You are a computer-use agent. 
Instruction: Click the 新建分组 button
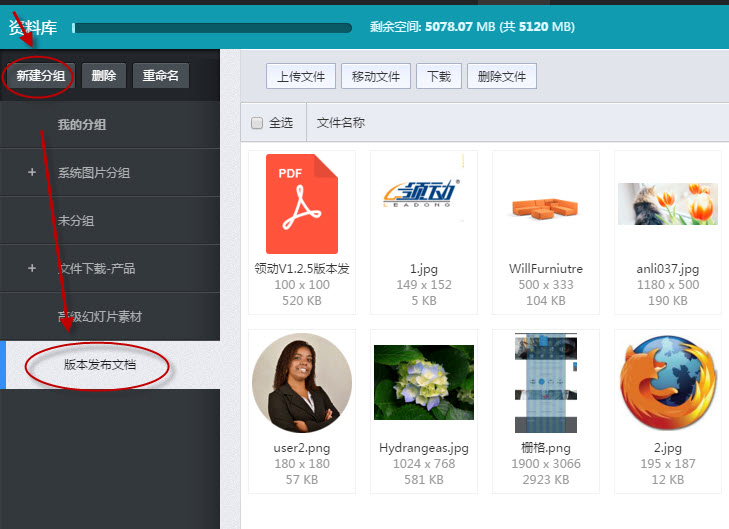click(41, 76)
